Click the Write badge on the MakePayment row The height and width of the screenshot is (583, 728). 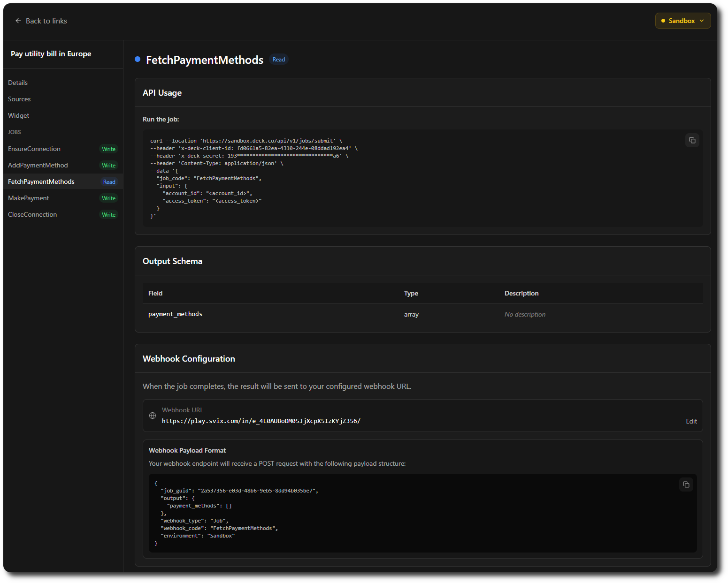109,198
